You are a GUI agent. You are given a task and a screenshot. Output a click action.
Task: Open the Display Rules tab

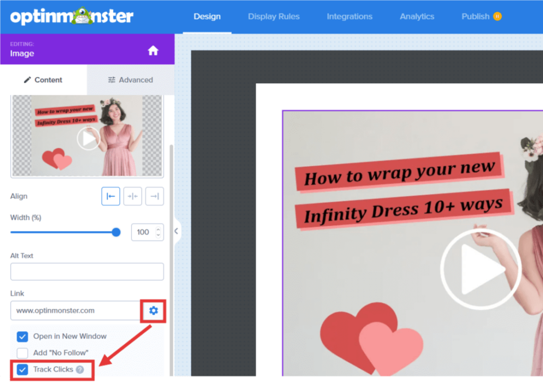pyautogui.click(x=274, y=16)
